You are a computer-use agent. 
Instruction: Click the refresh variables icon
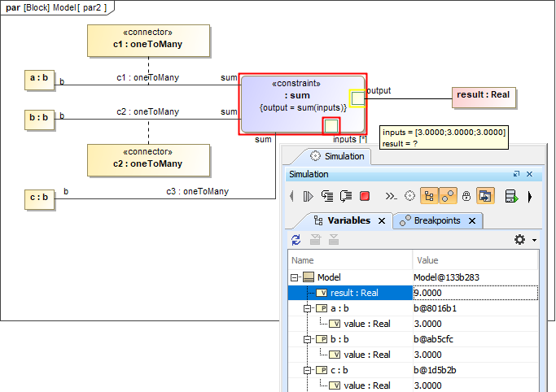click(296, 239)
